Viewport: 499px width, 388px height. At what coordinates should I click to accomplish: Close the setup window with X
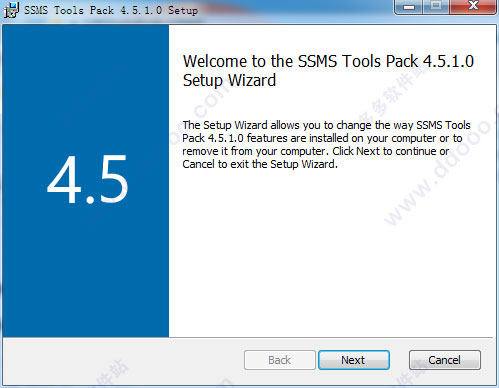click(x=473, y=7)
